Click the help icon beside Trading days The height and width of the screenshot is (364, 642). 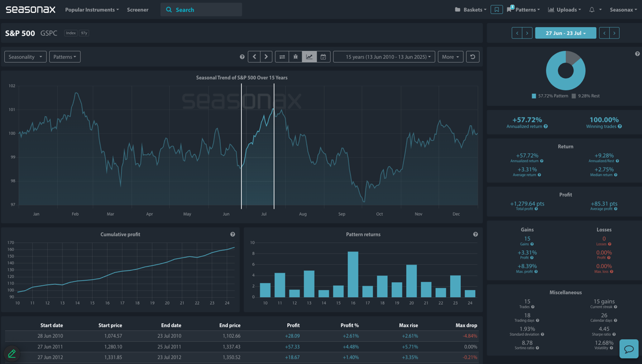[x=538, y=321]
